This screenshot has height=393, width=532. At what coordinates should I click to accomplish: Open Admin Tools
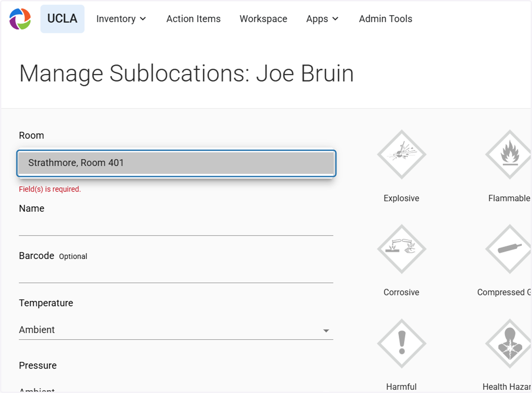[x=386, y=19]
